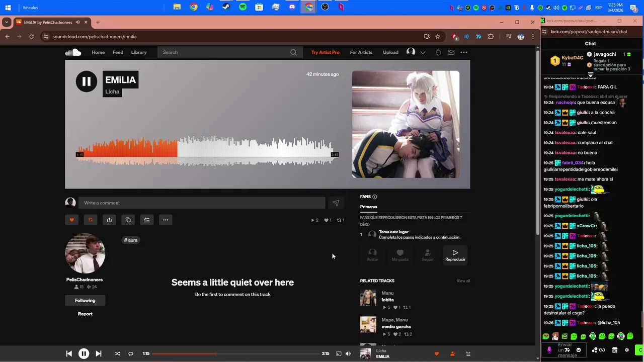Go to the Library tab in SoundCloud
The width and height of the screenshot is (644, 362).
[x=139, y=52]
